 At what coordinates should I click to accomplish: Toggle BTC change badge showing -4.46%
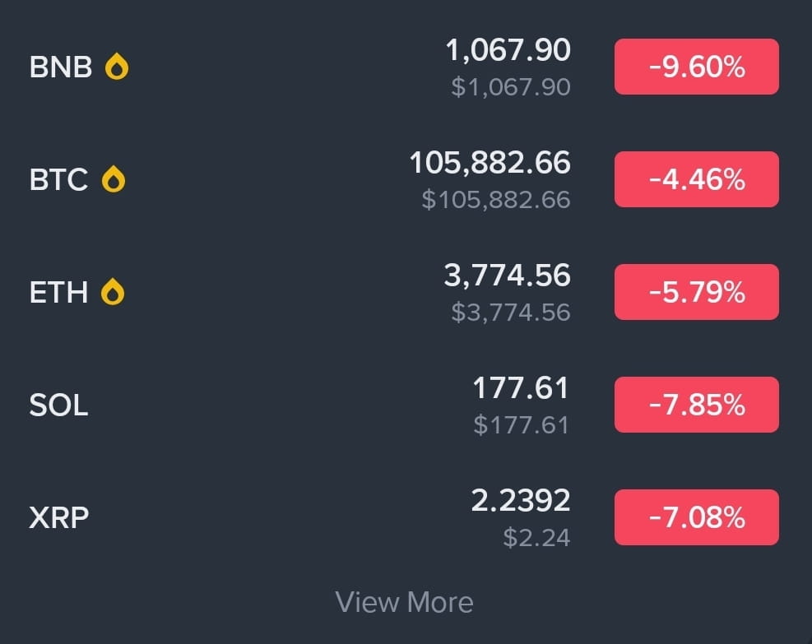pyautogui.click(x=697, y=179)
